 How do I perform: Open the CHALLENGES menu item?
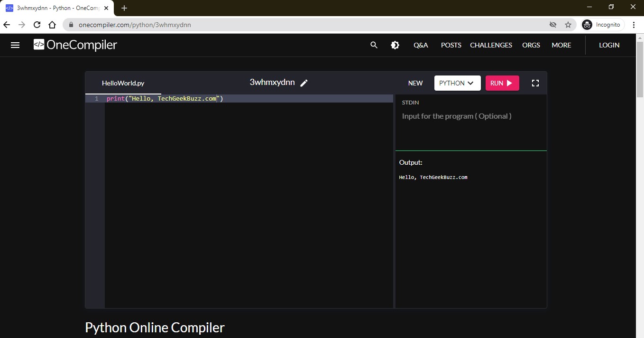(x=491, y=45)
